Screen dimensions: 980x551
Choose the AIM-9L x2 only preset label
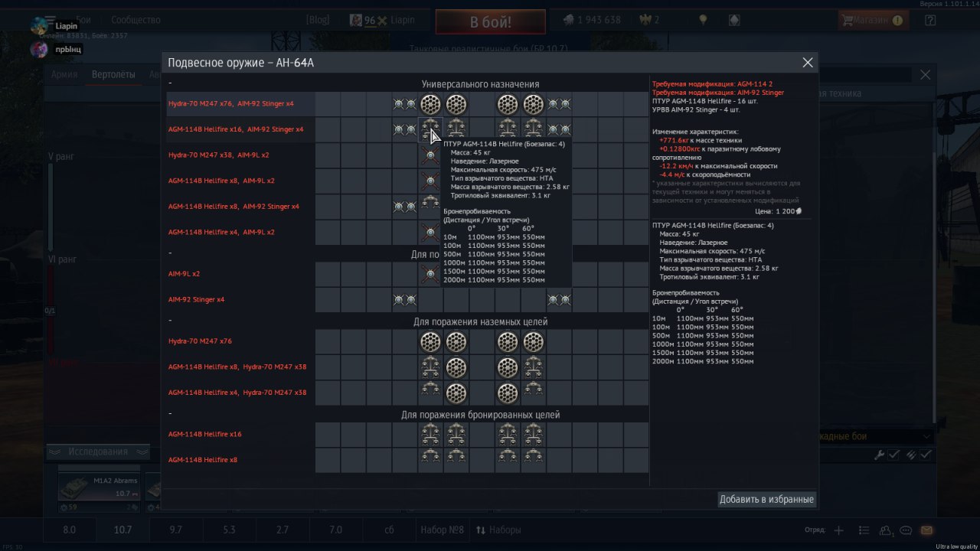[x=185, y=274]
